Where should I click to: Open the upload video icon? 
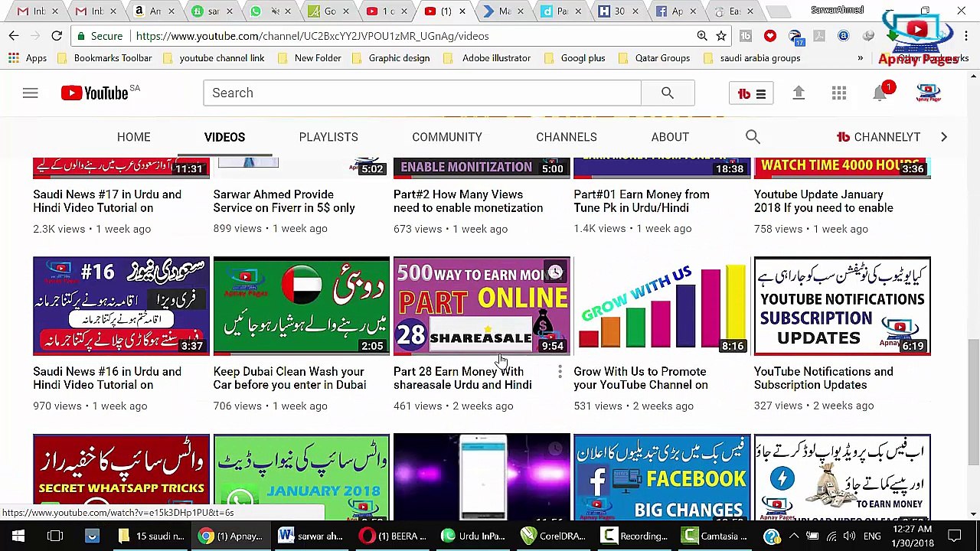point(799,93)
